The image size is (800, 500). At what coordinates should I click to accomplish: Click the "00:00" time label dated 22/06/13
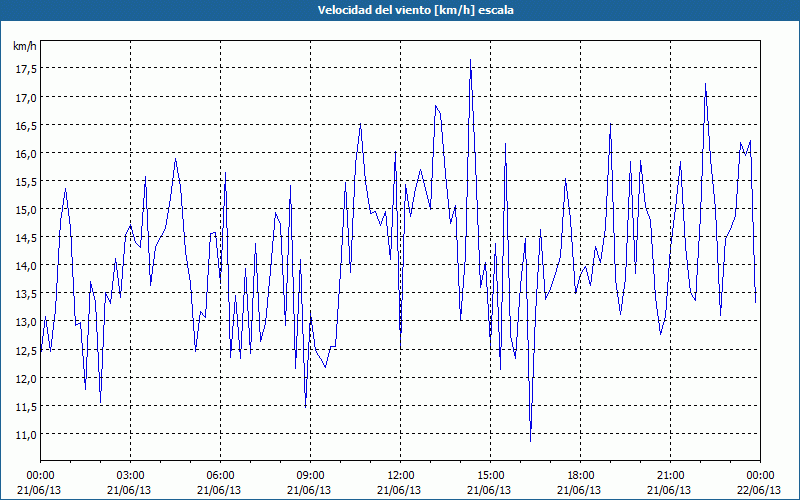pyautogui.click(x=760, y=476)
